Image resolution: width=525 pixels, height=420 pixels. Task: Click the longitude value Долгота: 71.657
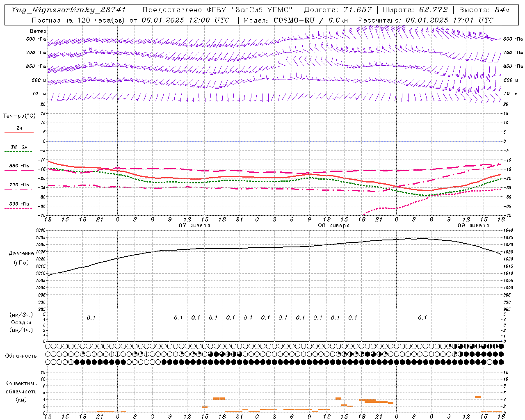[x=338, y=10]
